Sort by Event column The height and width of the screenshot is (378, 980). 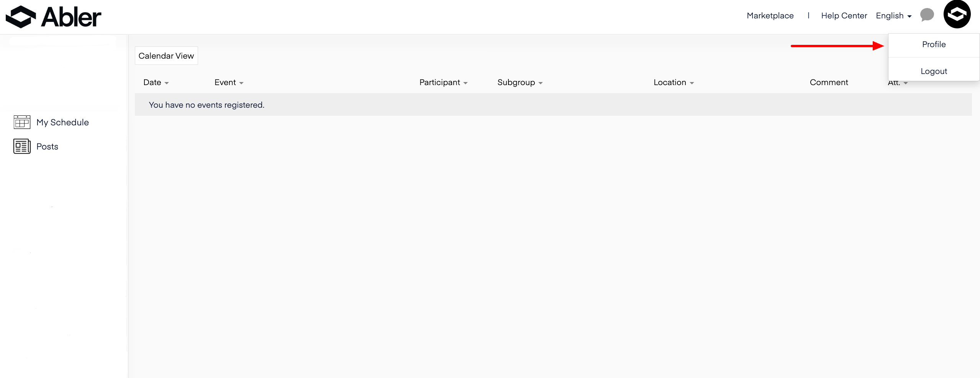229,82
